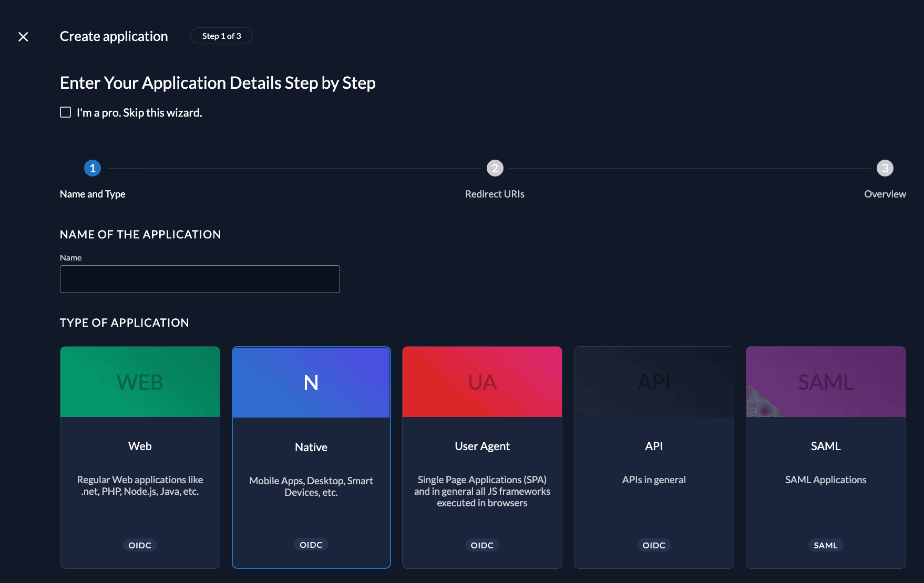Click the step 2 numbered circle
The image size is (924, 583).
click(x=494, y=168)
